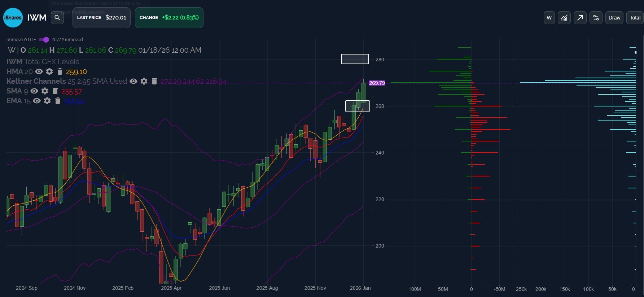Toggle visibility of EMA 15
This screenshot has height=297, width=644.
point(37,101)
